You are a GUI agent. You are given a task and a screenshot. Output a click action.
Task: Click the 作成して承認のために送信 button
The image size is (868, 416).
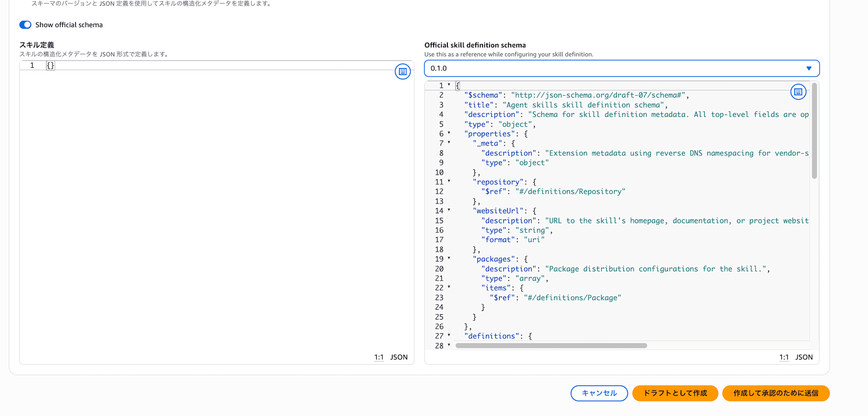click(776, 393)
